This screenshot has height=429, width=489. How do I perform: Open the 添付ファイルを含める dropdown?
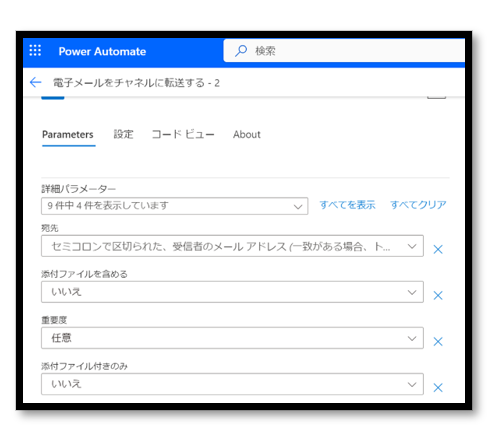pyautogui.click(x=232, y=292)
